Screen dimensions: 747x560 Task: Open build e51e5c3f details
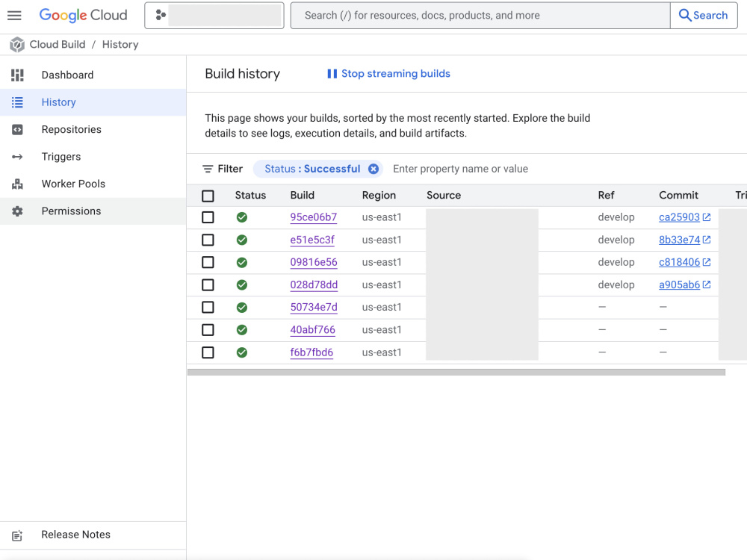312,240
